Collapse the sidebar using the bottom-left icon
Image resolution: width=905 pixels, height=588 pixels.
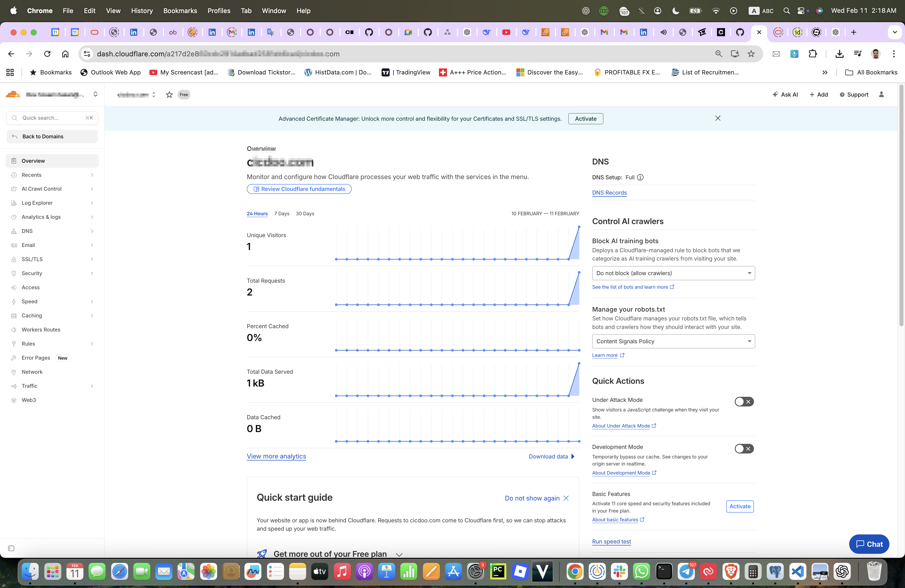(x=11, y=548)
